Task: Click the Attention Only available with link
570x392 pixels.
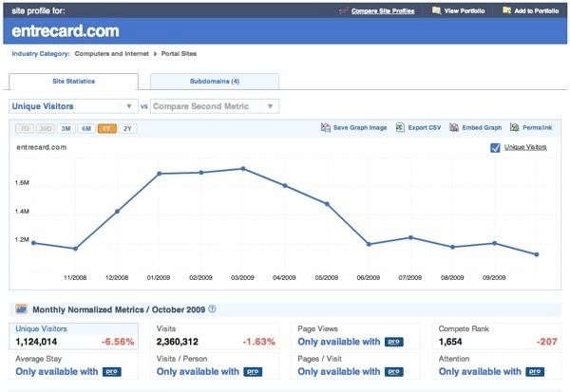Action: click(480, 372)
